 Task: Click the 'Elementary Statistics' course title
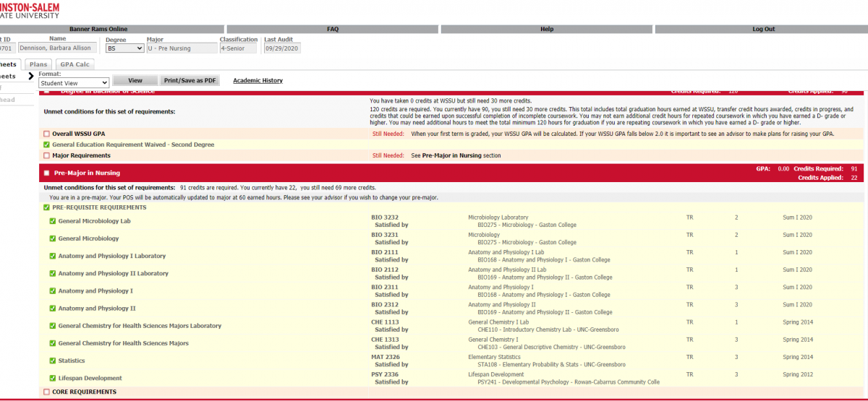[x=494, y=357]
